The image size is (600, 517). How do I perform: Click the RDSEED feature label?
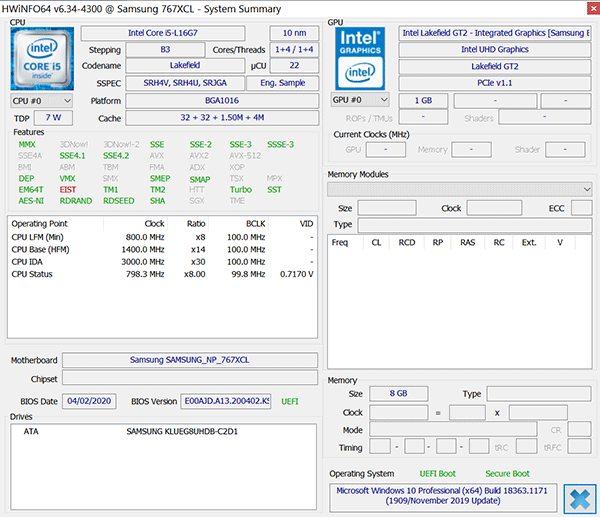pyautogui.click(x=119, y=201)
